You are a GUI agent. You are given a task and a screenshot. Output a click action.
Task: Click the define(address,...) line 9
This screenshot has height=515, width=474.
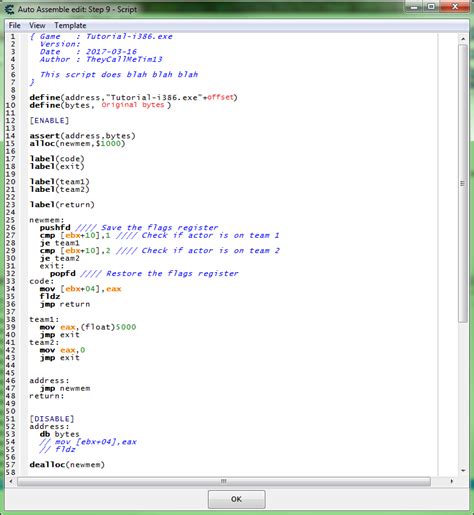coord(133,97)
